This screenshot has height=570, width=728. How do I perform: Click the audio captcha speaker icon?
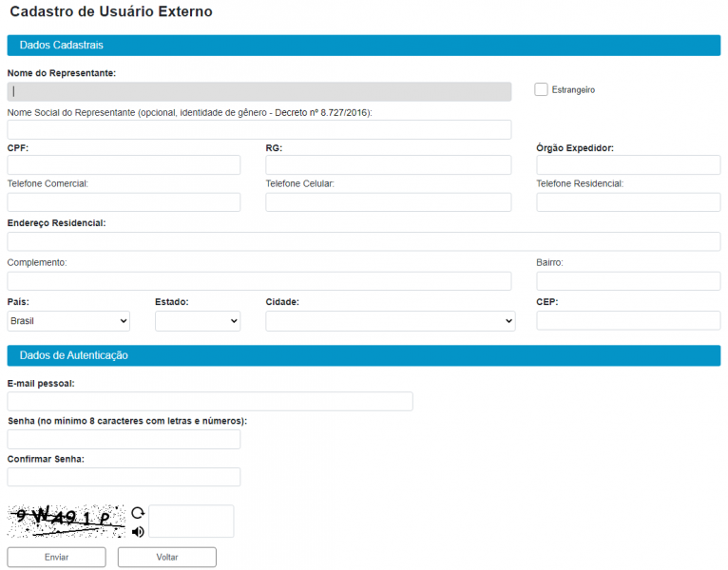coord(138,531)
